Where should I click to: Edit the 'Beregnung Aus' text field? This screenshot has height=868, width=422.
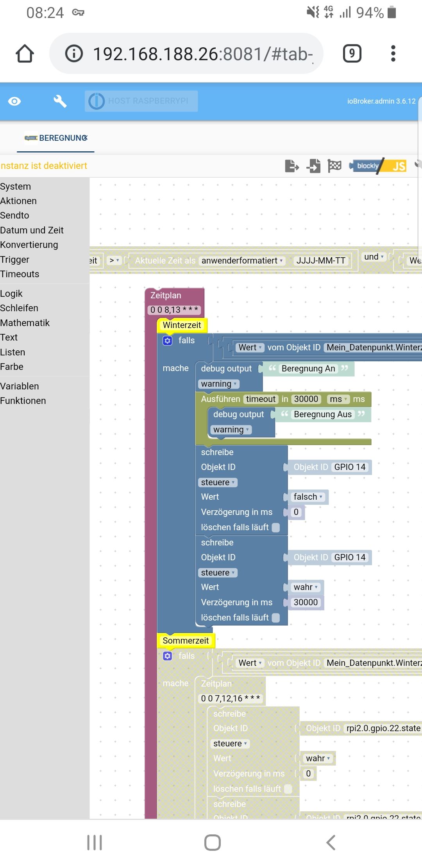[323, 414]
